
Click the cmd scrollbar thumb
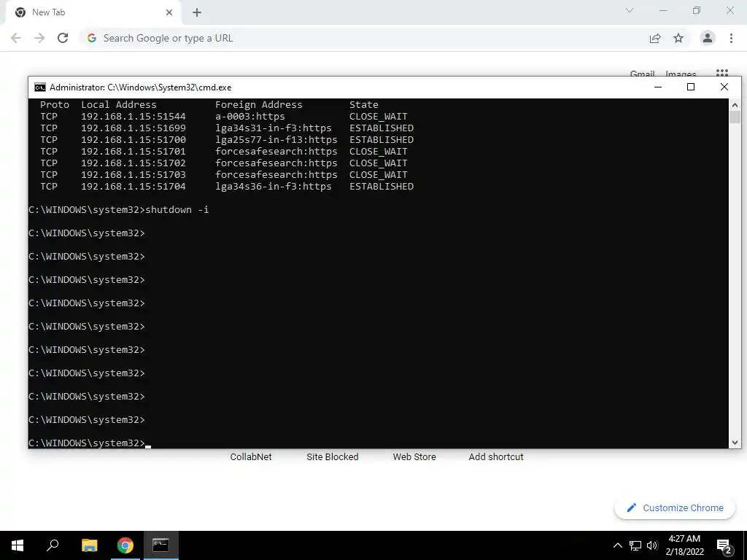click(735, 117)
